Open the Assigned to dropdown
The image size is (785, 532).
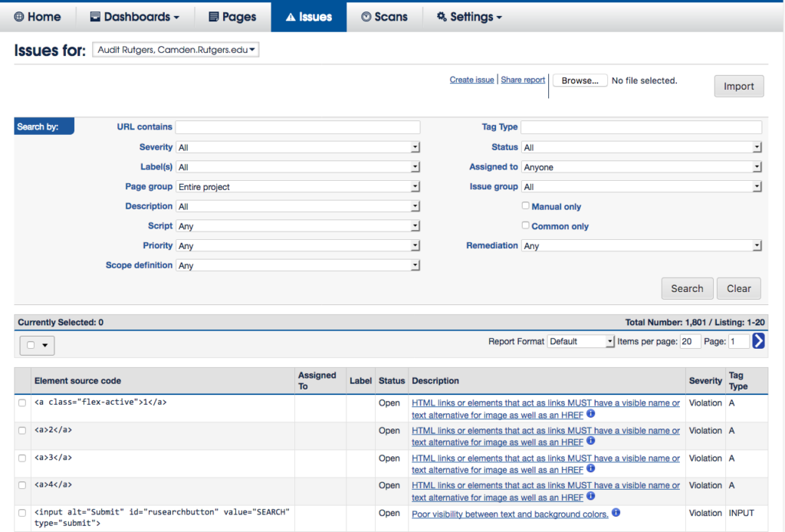coord(641,167)
